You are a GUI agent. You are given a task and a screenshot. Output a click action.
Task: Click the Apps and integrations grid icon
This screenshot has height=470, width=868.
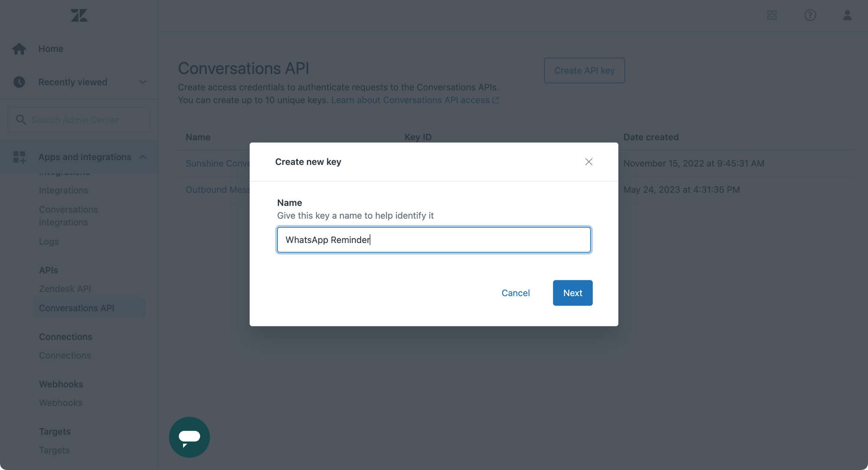[19, 157]
